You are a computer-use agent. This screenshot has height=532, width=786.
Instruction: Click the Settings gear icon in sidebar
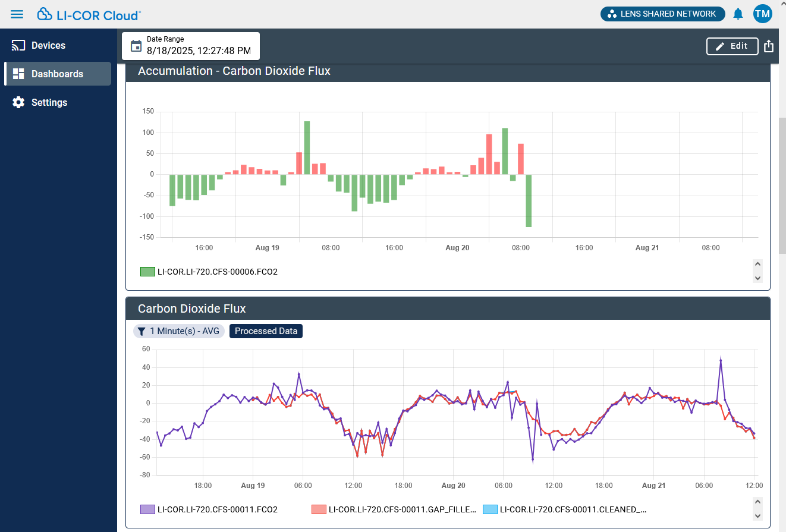point(18,102)
